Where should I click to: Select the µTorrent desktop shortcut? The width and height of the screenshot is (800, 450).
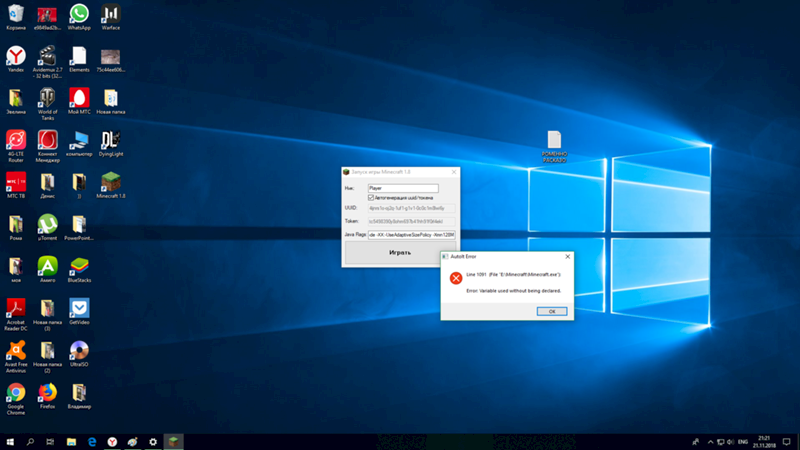[47, 228]
